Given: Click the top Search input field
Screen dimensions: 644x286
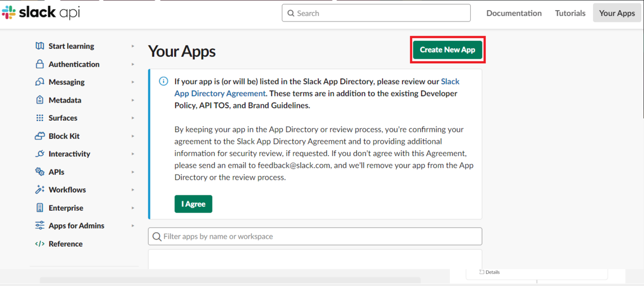Looking at the screenshot, I should [x=376, y=13].
